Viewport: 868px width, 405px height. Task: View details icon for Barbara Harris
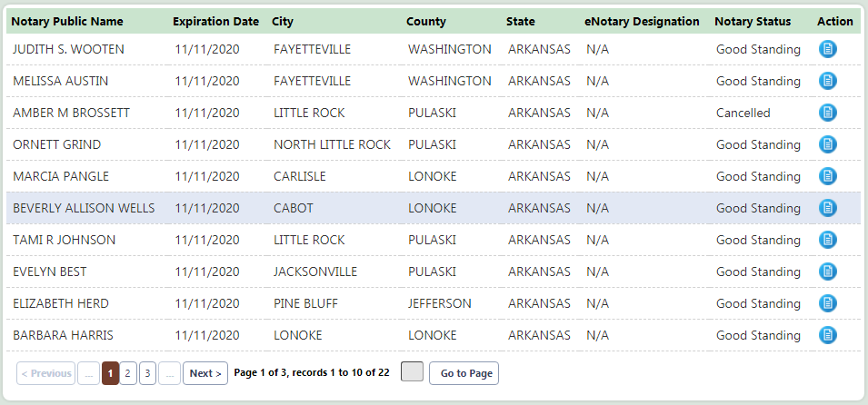(827, 335)
